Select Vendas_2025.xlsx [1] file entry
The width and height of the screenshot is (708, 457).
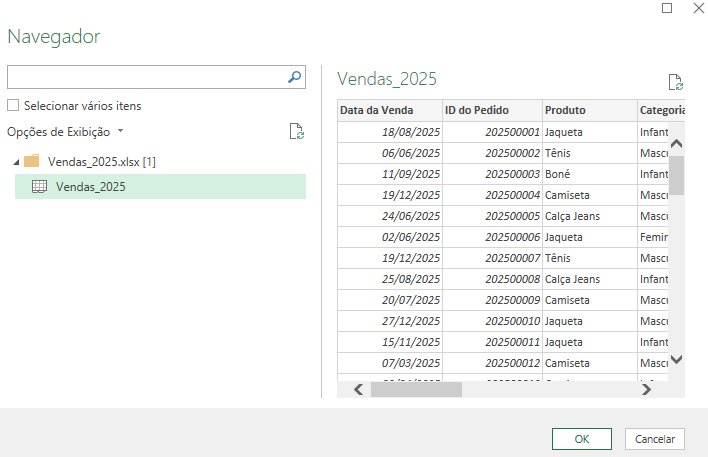[102, 162]
